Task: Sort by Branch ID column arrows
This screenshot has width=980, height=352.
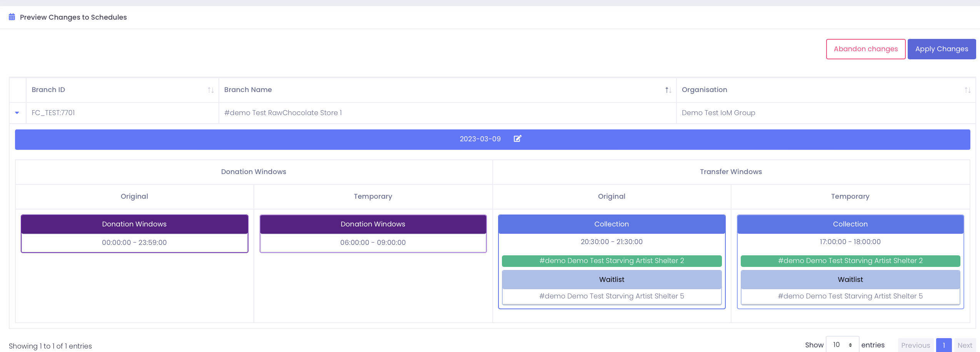Action: pos(210,90)
